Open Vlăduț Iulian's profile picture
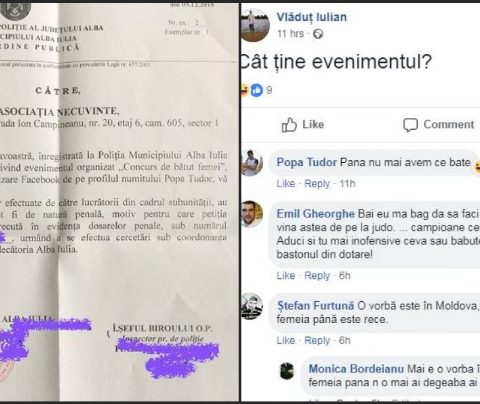This screenshot has height=404, width=480. click(255, 25)
